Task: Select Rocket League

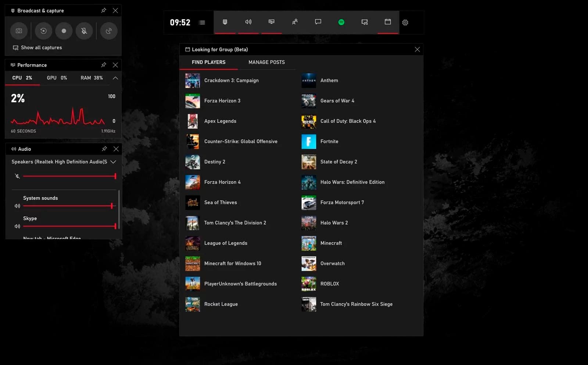Action: (221, 304)
